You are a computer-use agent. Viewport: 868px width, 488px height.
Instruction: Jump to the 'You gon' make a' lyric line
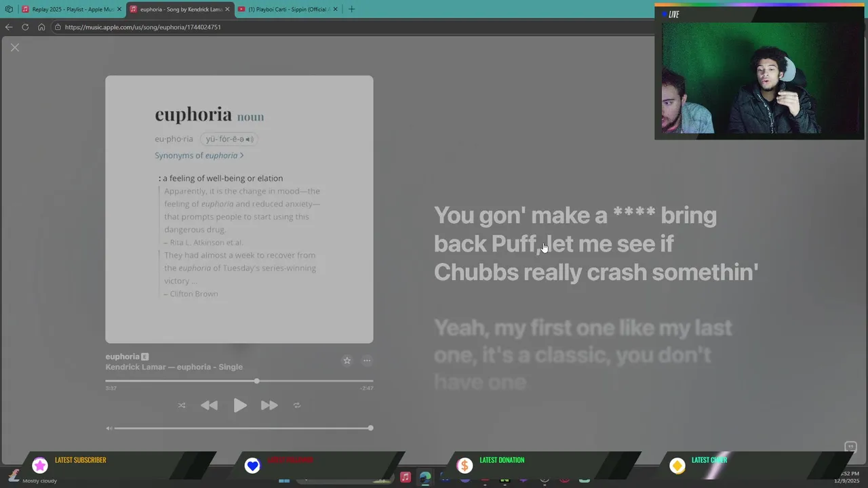tap(596, 243)
